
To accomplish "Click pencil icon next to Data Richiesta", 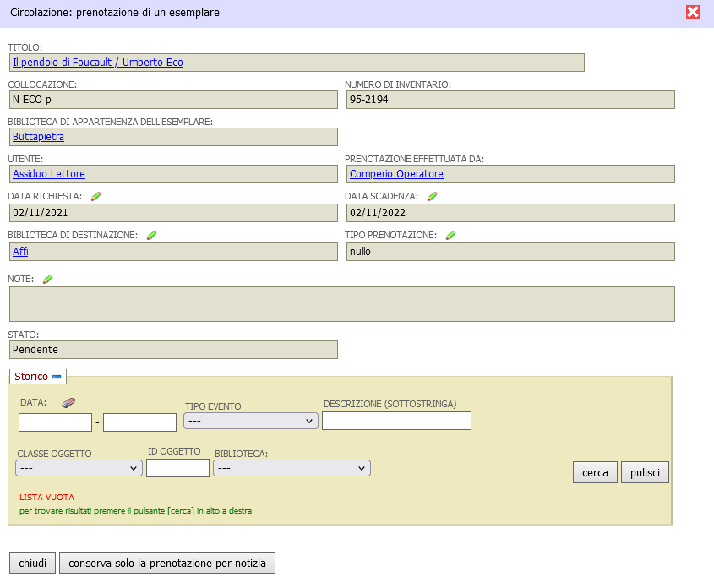I will pos(95,196).
